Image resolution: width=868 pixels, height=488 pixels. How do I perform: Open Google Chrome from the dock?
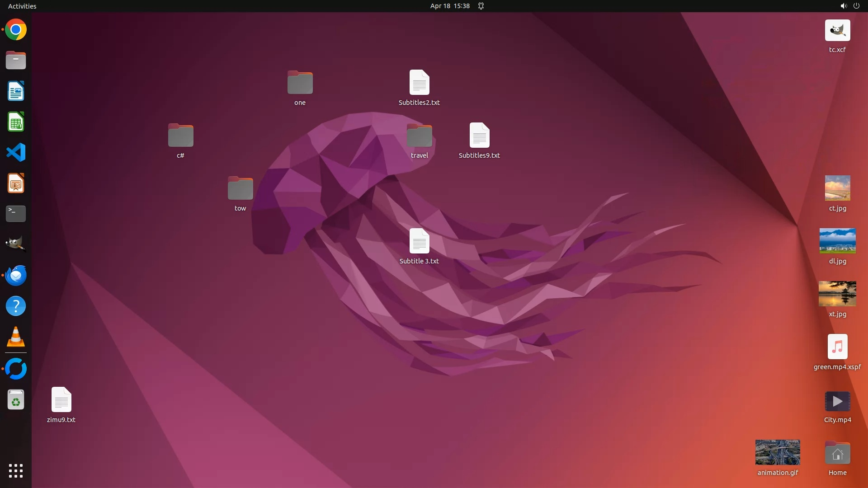(16, 30)
